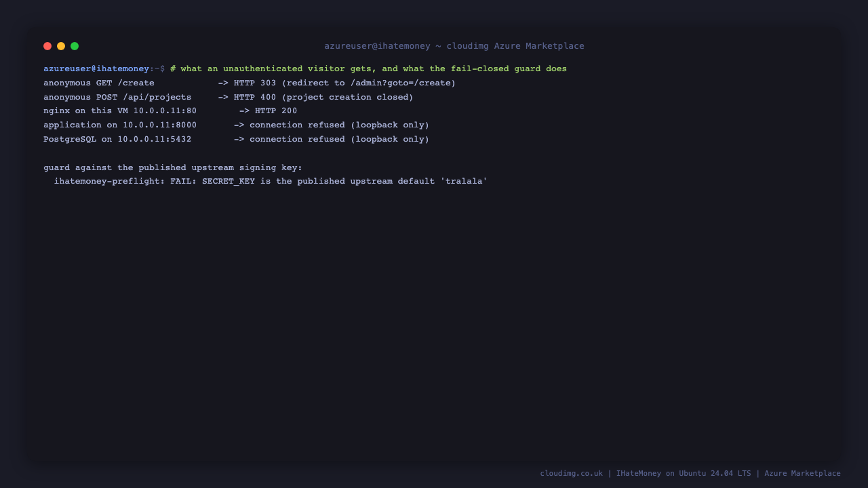Click the 'HTTP 200' result
The height and width of the screenshot is (488, 868).
click(x=276, y=110)
